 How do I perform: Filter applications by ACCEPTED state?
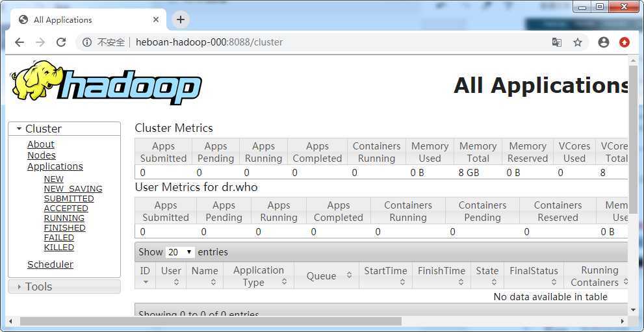click(66, 209)
